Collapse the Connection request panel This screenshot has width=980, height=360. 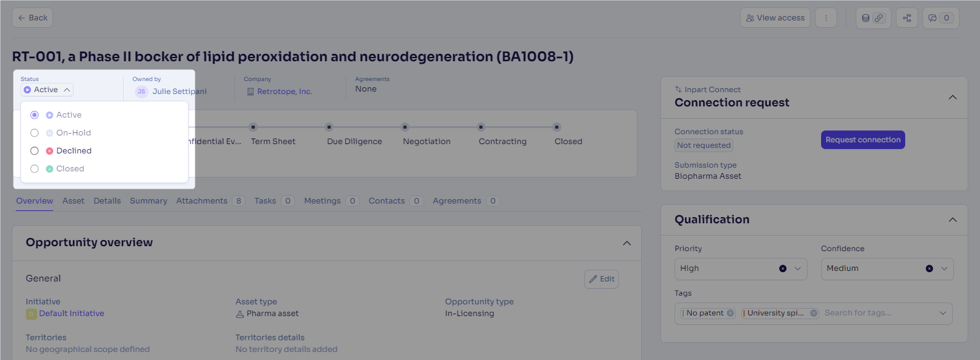pyautogui.click(x=953, y=97)
